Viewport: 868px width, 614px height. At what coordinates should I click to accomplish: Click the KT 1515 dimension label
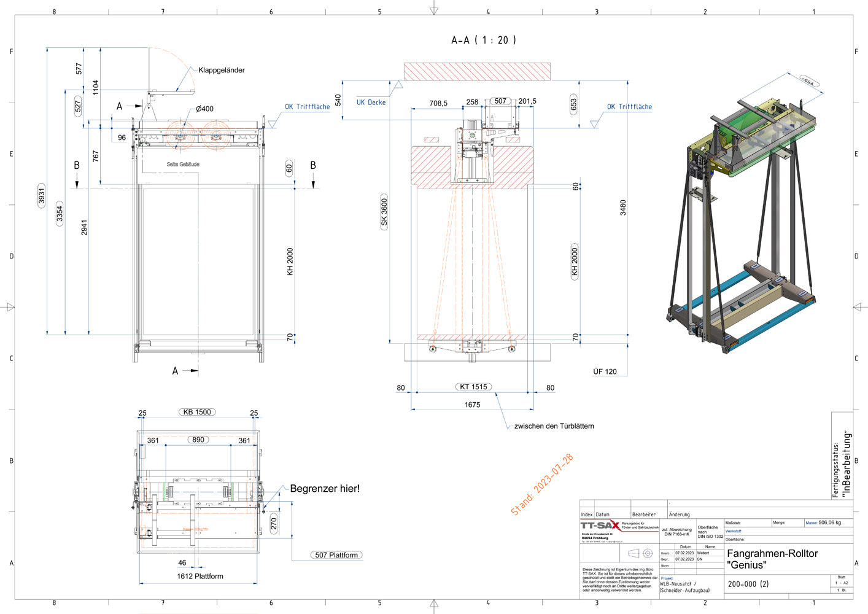(473, 387)
